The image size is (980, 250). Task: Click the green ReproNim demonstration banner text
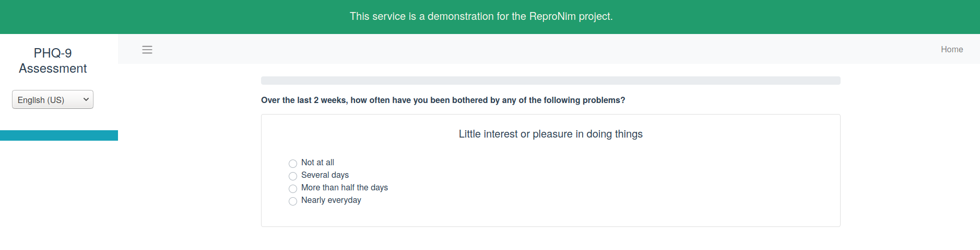pos(481,16)
